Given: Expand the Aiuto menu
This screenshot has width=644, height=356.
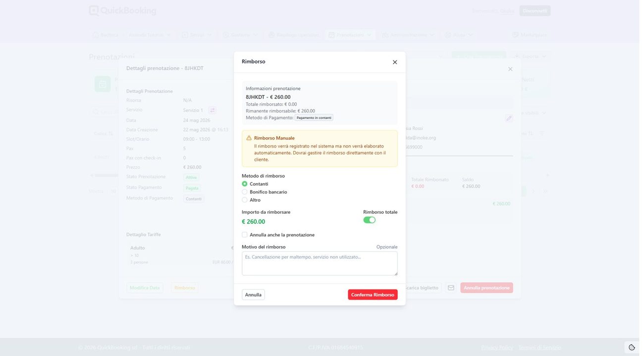Looking at the screenshot, I should 459,35.
